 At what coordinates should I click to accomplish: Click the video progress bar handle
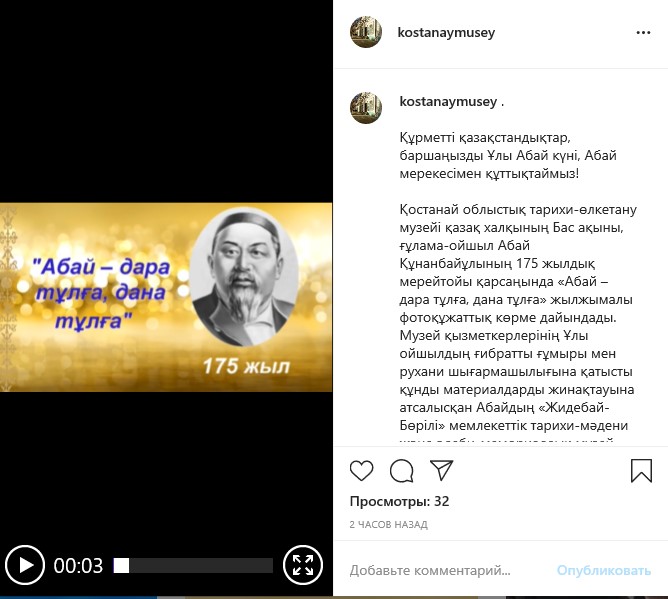click(x=121, y=565)
